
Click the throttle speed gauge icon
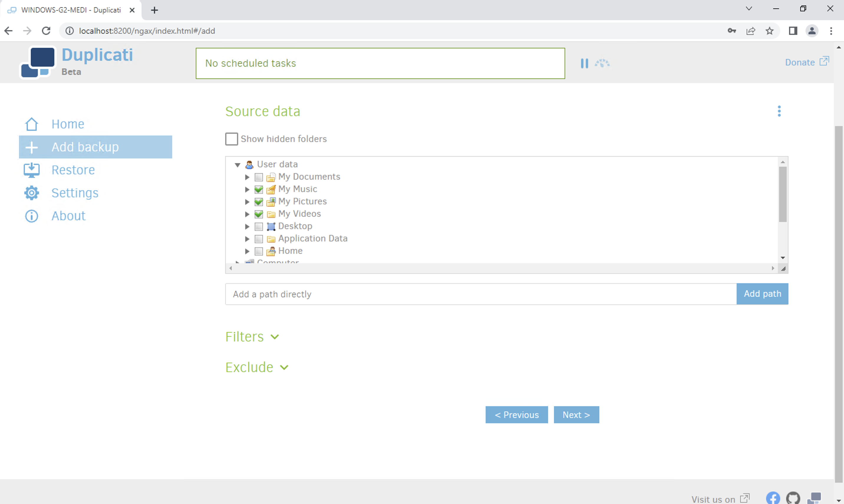[602, 63]
